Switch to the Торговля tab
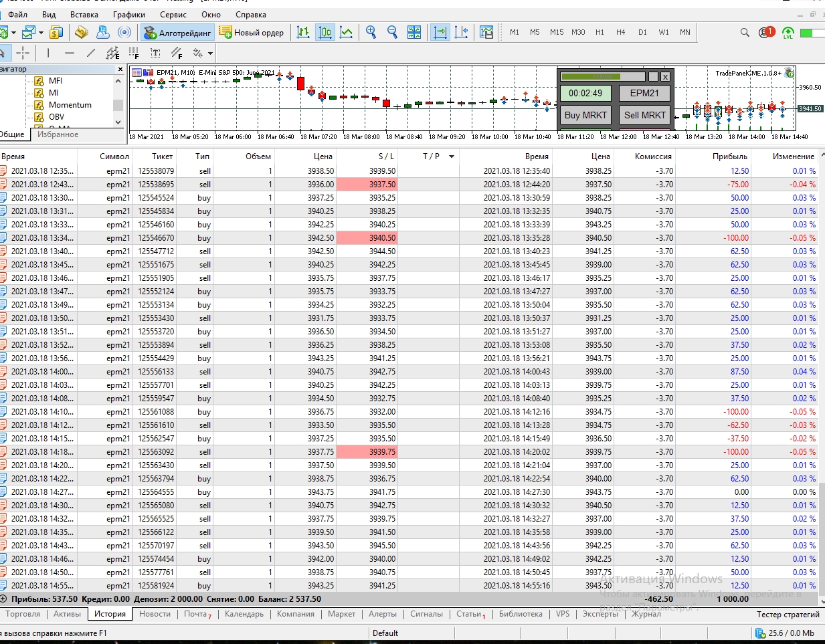The image size is (825, 644). click(23, 614)
